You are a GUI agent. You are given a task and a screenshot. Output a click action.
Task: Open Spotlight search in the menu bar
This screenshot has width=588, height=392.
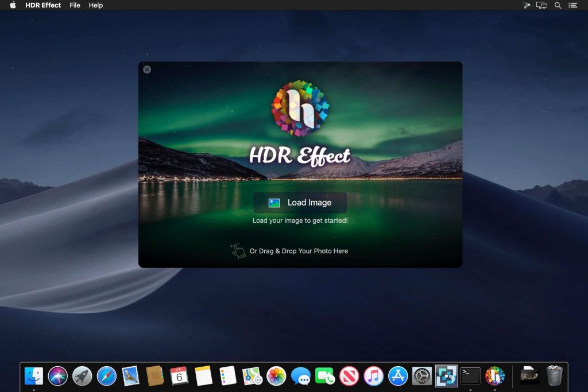pyautogui.click(x=558, y=5)
